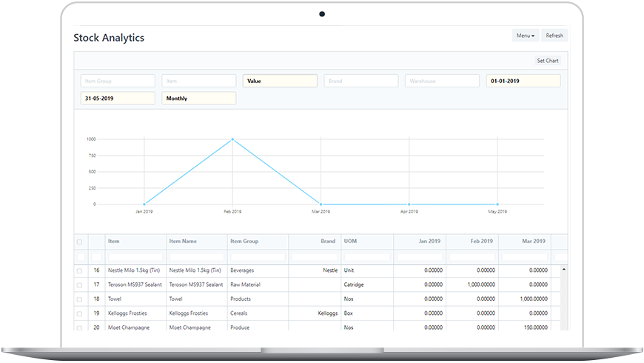
Task: Open the 01-01-2019 start date field
Action: point(523,81)
